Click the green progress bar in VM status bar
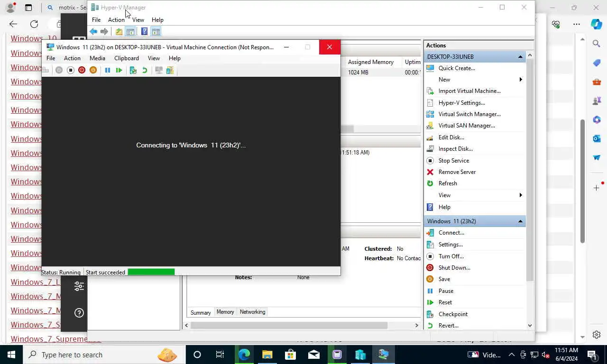This screenshot has height=364, width=607. coord(151,272)
